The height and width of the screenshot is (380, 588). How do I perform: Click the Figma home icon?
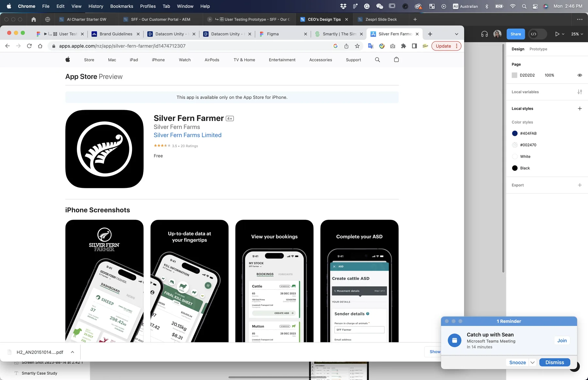(x=34, y=19)
